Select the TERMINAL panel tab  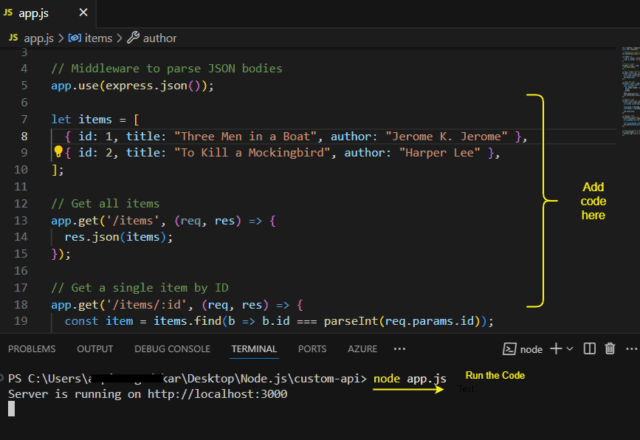(x=254, y=349)
